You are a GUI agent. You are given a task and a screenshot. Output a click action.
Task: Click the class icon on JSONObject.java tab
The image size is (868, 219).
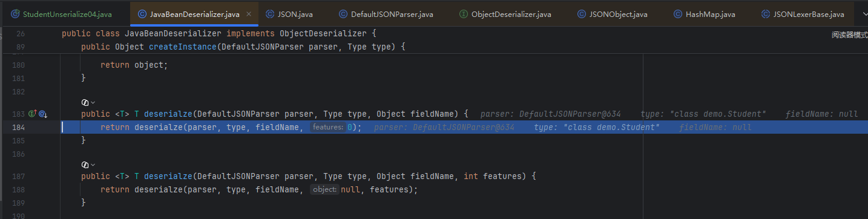(x=582, y=14)
